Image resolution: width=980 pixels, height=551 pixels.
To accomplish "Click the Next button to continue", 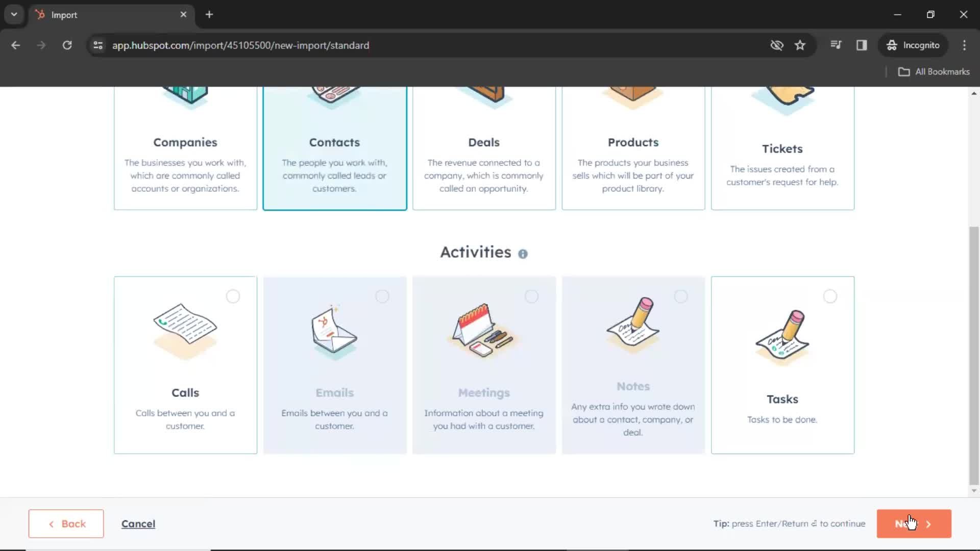I will click(913, 523).
